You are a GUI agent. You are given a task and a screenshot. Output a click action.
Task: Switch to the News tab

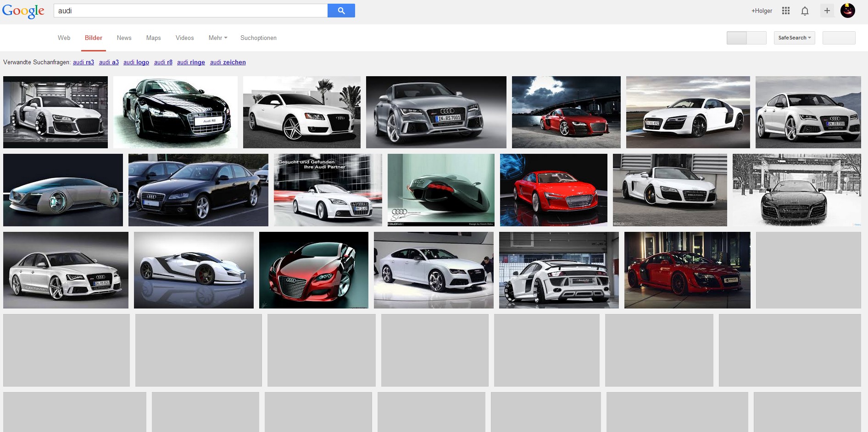point(124,38)
